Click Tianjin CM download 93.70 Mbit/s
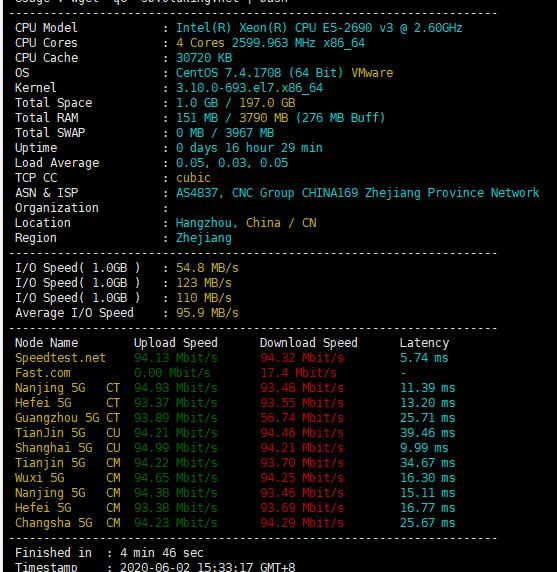 302,463
